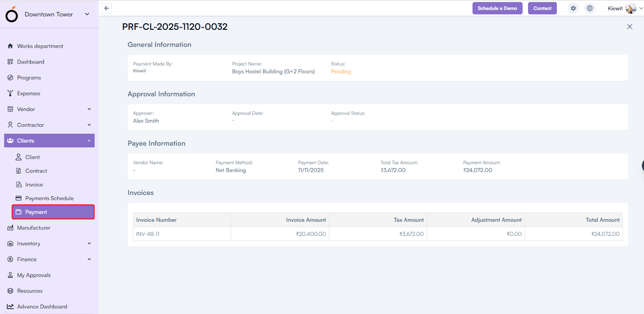
Task: Click the Contractor person icon
Action: click(x=10, y=125)
